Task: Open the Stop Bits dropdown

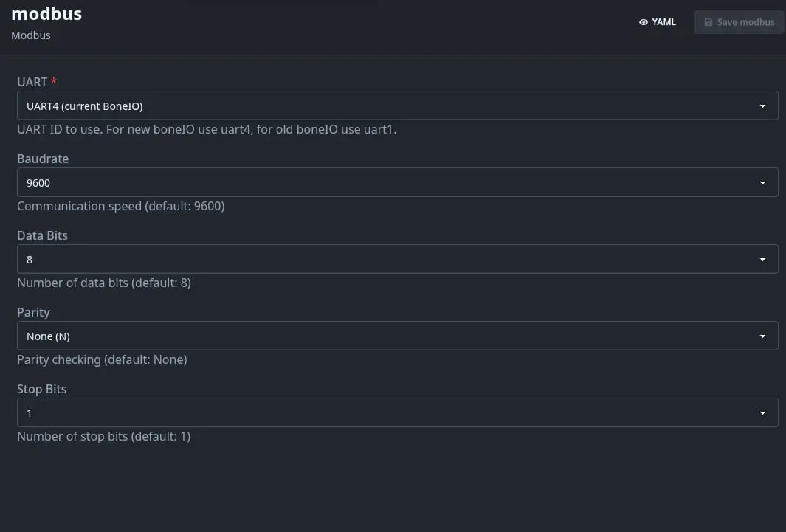Action: pyautogui.click(x=398, y=412)
